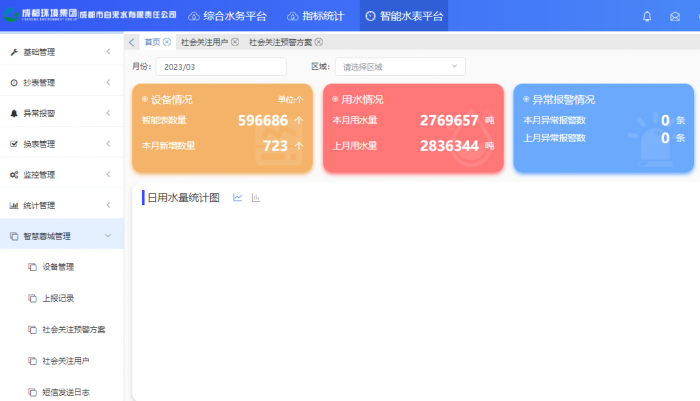The image size is (700, 401).
Task: Click the tab scroll-left arrow
Action: (x=132, y=42)
